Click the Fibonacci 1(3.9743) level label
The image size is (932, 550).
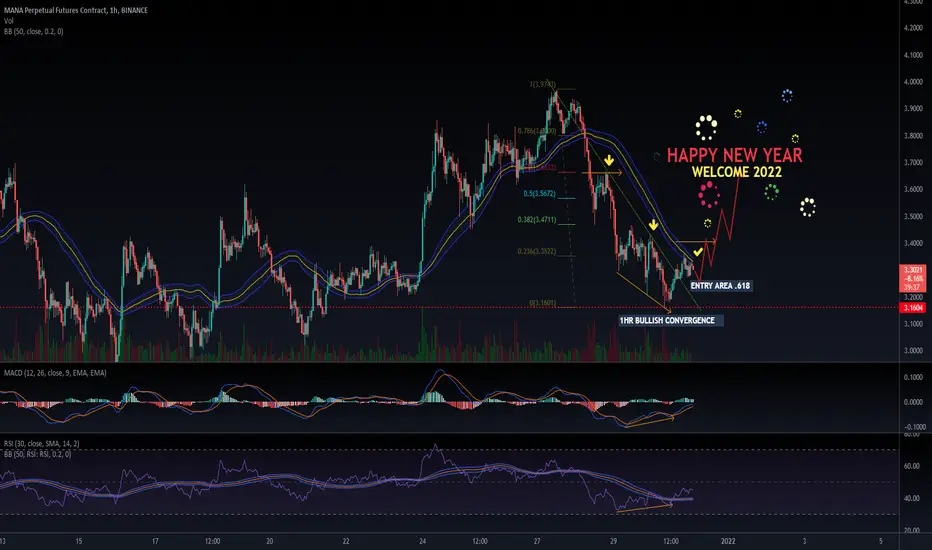tap(542, 84)
